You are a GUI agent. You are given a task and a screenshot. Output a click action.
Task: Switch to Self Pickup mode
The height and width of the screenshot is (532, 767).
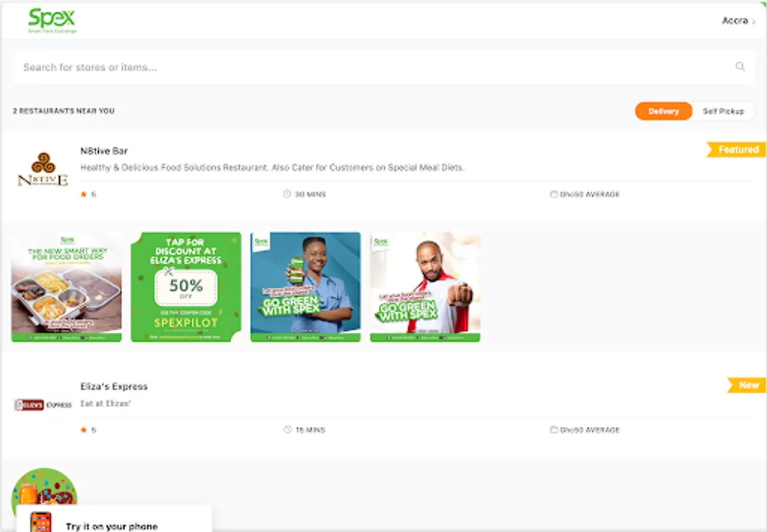tap(723, 111)
